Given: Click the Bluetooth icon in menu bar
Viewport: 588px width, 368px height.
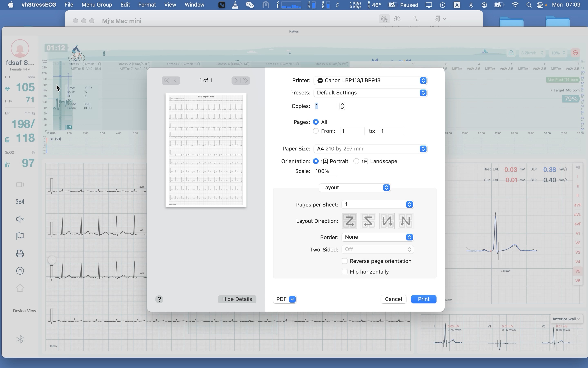Looking at the screenshot, I should point(471,5).
